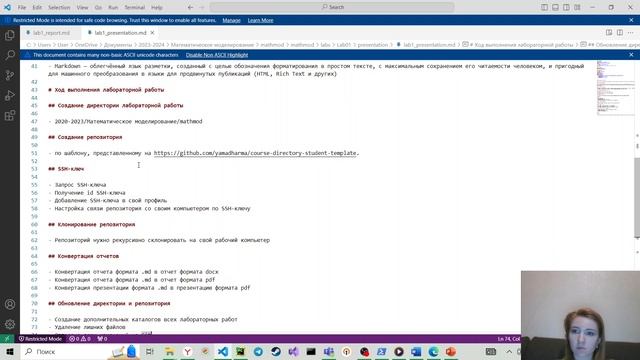This screenshot has width=640, height=360.
Task: Open the remote window status bar icon
Action: click(7, 339)
